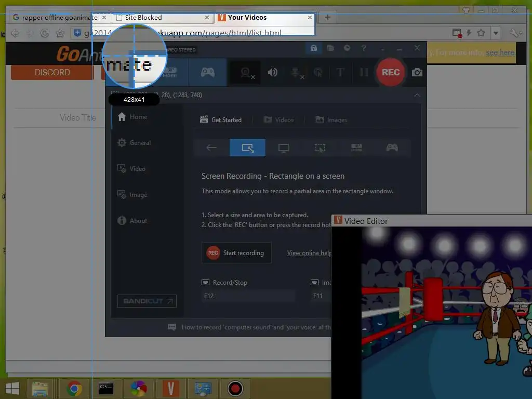The width and height of the screenshot is (532, 399).
Task: Click the back arrow in mode selector
Action: 211,148
